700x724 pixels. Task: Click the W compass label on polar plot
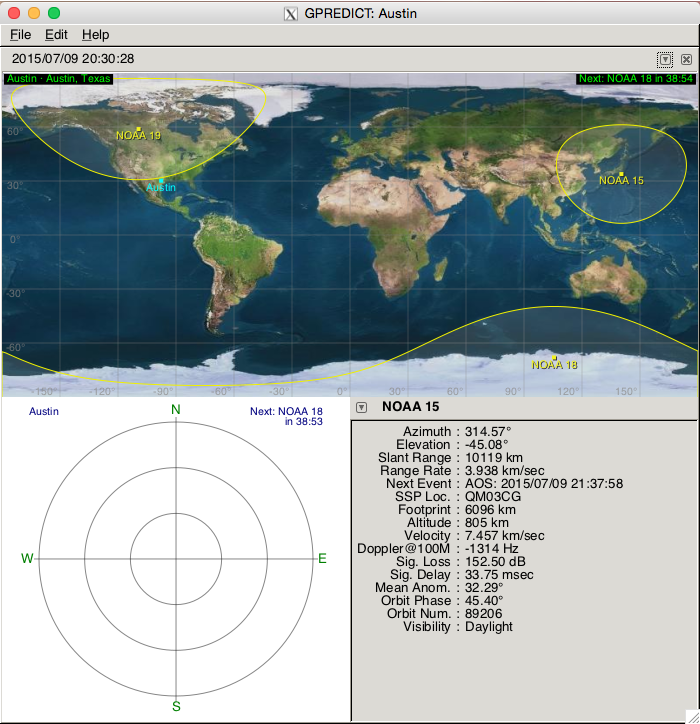pyautogui.click(x=27, y=559)
